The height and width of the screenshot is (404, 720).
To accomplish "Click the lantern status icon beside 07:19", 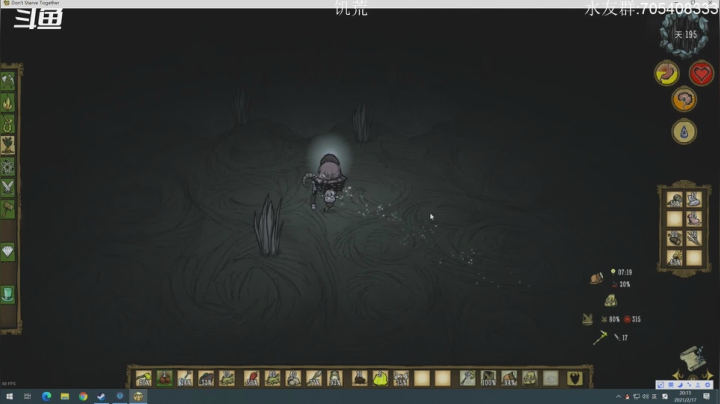I will [x=596, y=278].
